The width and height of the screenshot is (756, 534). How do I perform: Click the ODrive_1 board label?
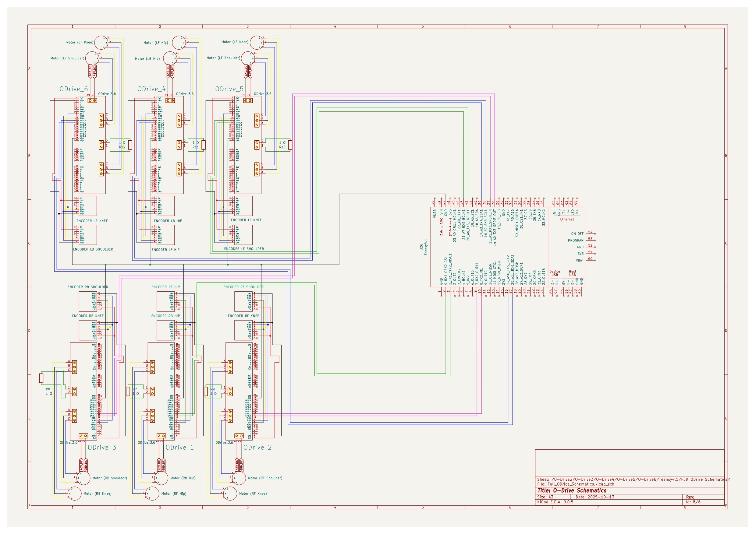click(179, 448)
